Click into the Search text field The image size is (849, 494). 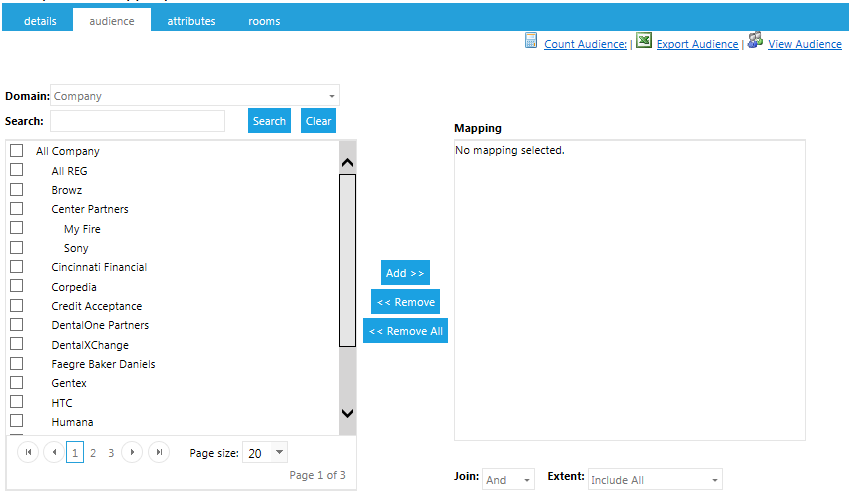[137, 121]
